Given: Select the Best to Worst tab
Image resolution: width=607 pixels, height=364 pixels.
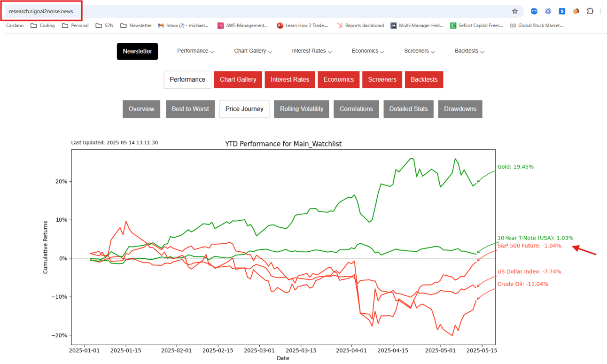Looking at the screenshot, I should point(190,109).
